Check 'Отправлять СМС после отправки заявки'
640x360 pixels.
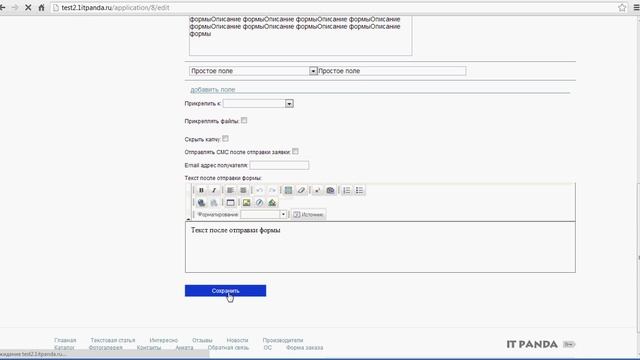tap(295, 151)
